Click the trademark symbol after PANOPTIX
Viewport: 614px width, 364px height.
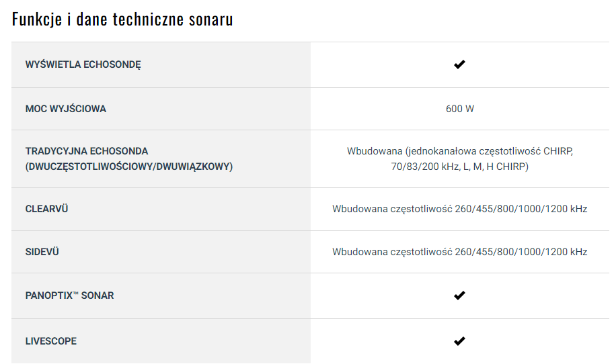pos(76,293)
